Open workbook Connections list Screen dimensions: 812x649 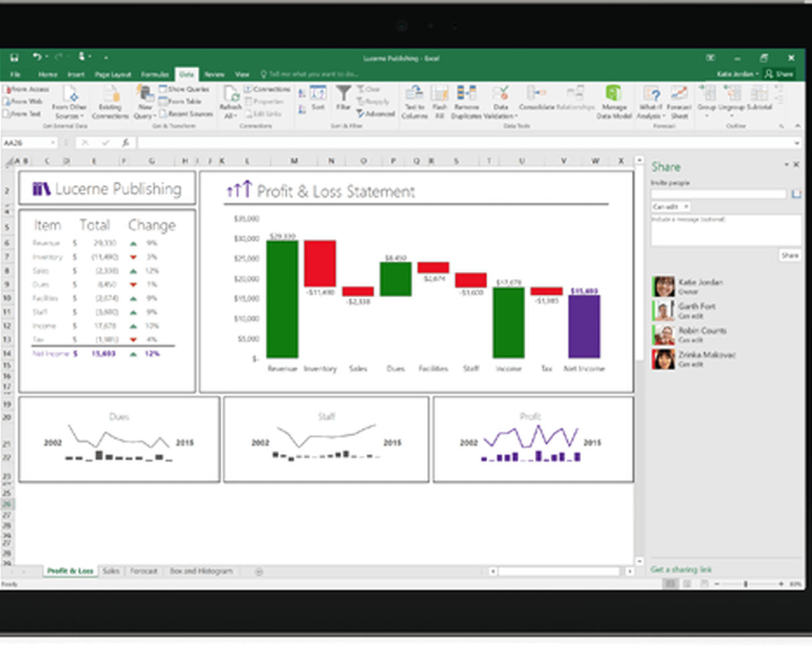267,89
